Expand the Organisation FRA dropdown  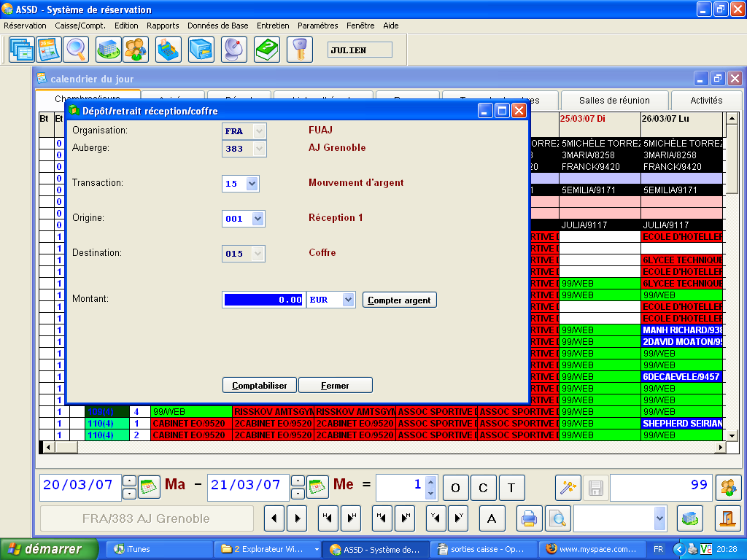click(259, 131)
